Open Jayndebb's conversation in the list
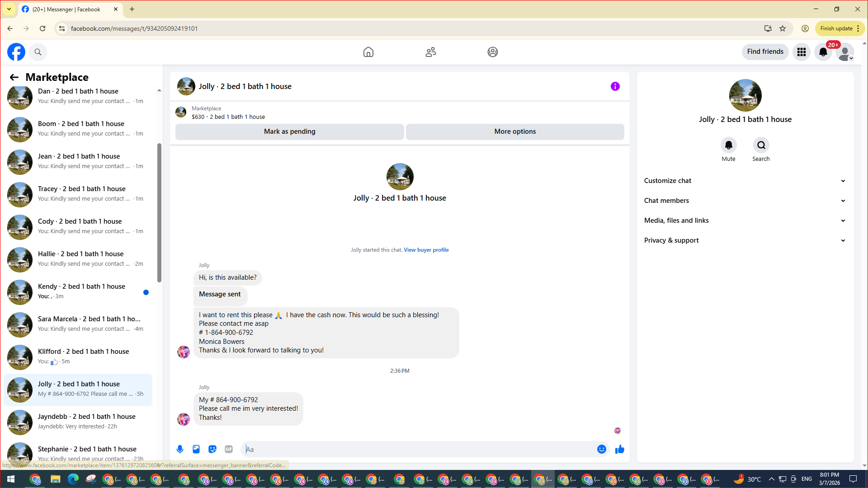 pos(78,422)
